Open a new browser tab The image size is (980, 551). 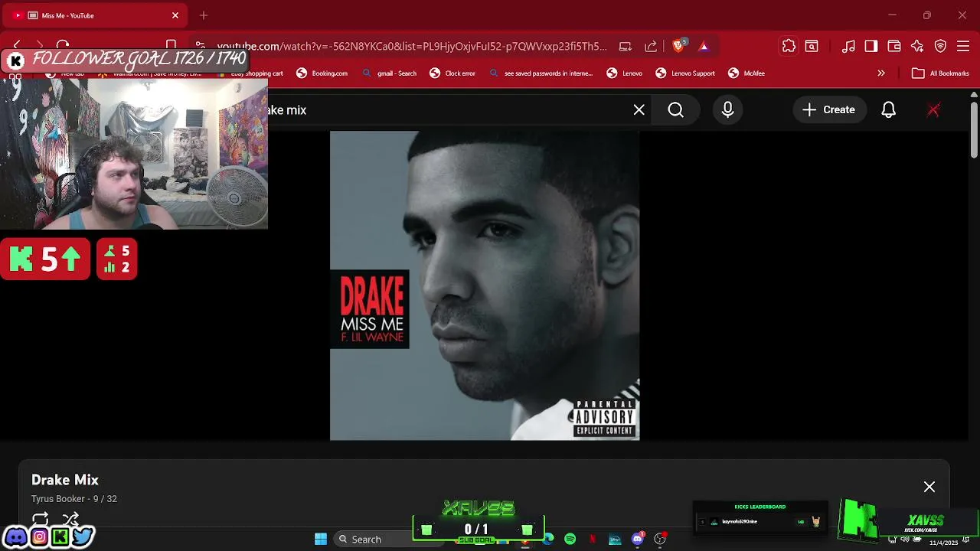click(x=204, y=15)
